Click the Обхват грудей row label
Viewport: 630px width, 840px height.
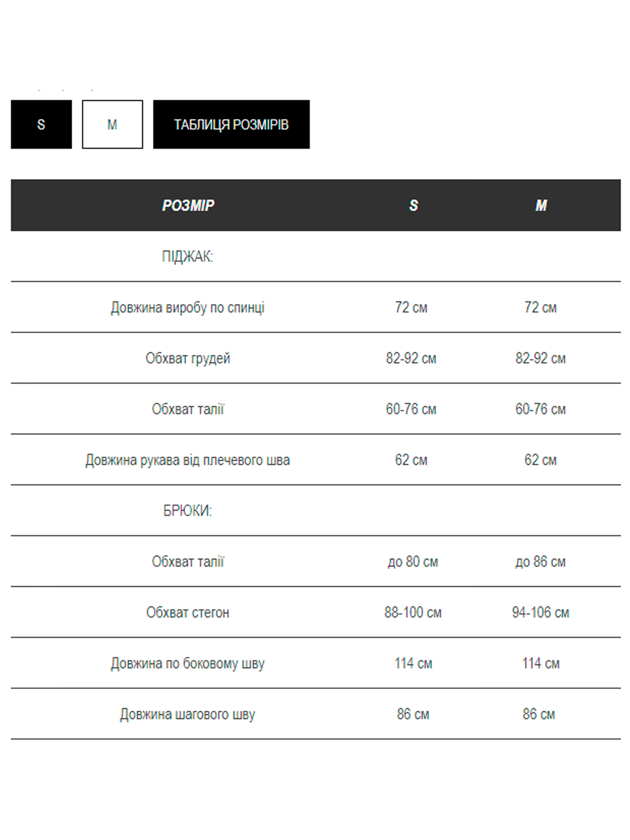[x=188, y=358]
